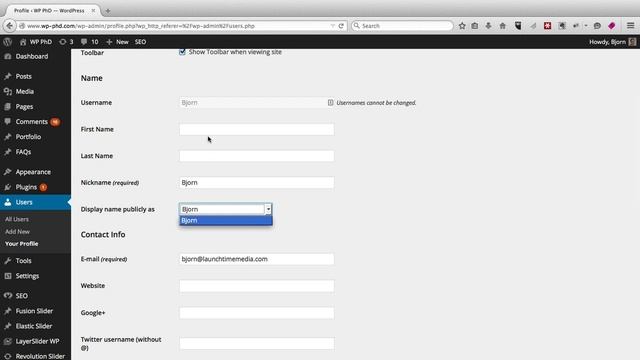
Task: Toggle Show Toolbar when viewing site checkbox
Action: coord(182,52)
